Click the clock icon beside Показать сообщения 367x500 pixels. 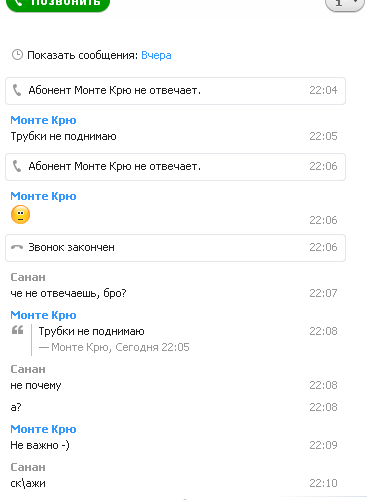(x=17, y=55)
